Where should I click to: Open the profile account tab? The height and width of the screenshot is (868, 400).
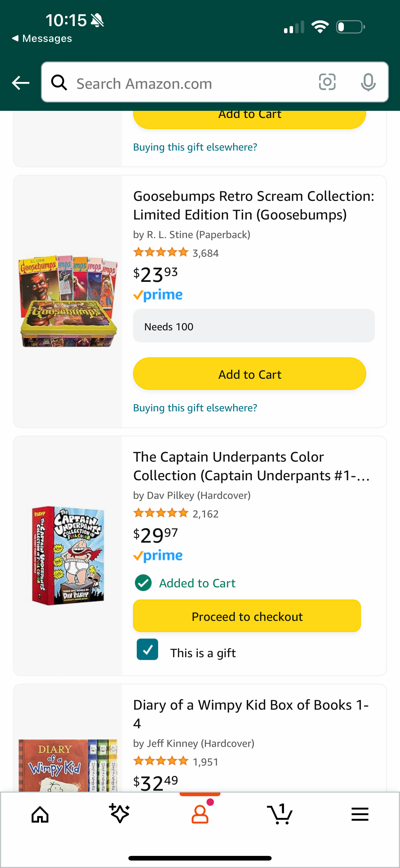click(200, 814)
